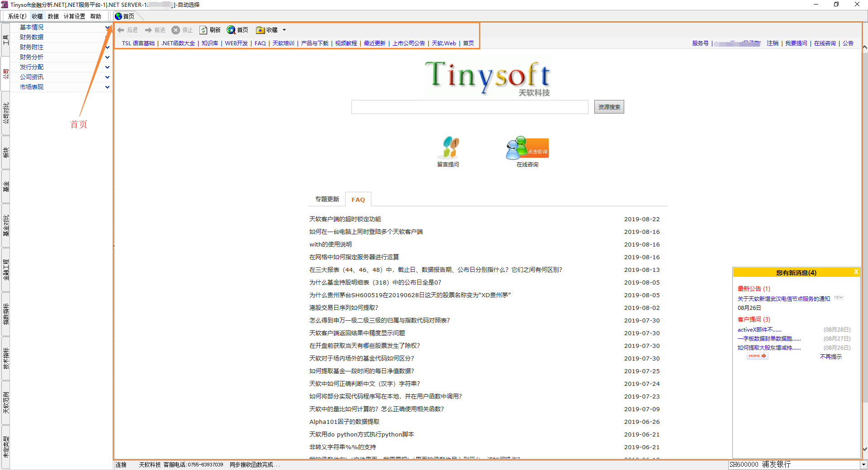
Task: Select the 财务数据 tree item
Action: [x=32, y=37]
